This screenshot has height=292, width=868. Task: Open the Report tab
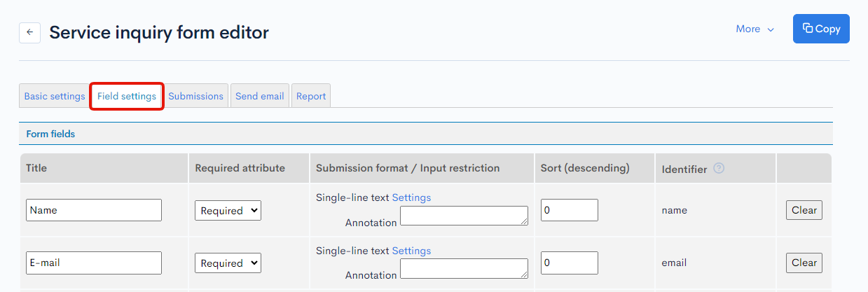(311, 96)
